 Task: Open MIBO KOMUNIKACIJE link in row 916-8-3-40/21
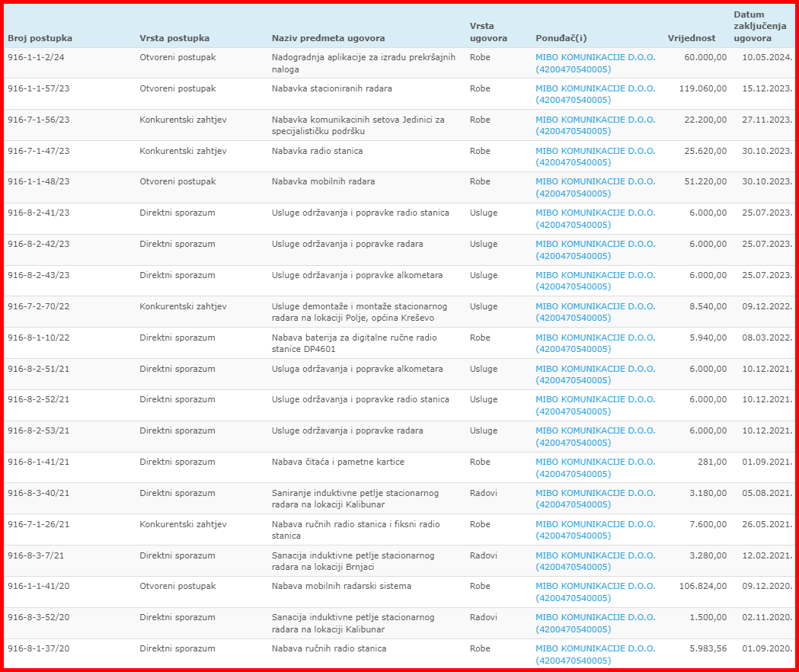click(595, 498)
